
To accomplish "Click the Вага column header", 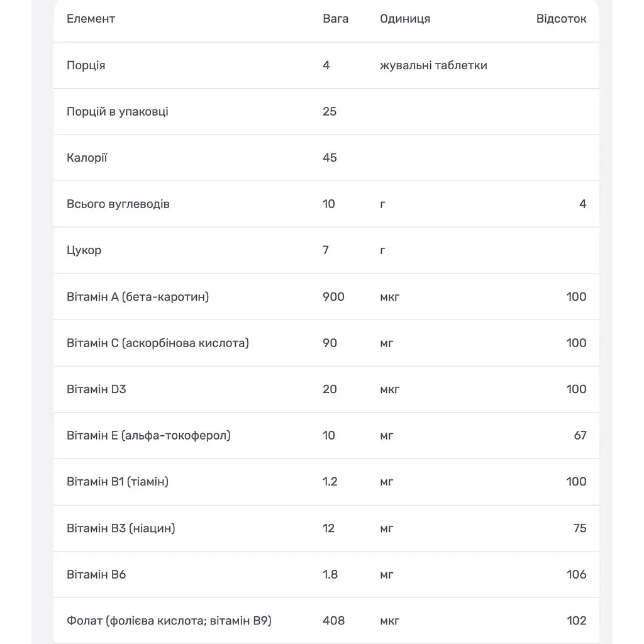I will (335, 19).
